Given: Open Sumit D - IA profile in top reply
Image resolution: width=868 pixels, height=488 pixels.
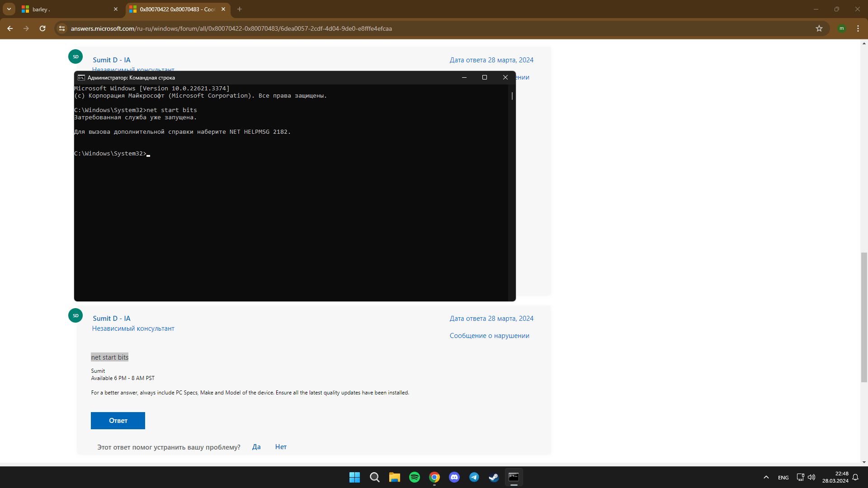Looking at the screenshot, I should pyautogui.click(x=111, y=60).
